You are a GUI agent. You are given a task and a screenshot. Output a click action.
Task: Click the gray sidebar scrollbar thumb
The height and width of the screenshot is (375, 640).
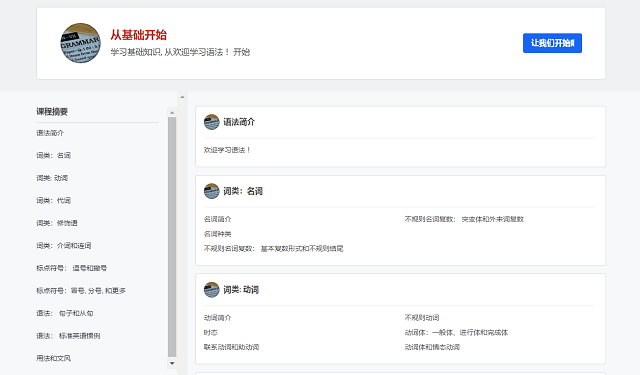click(x=172, y=237)
